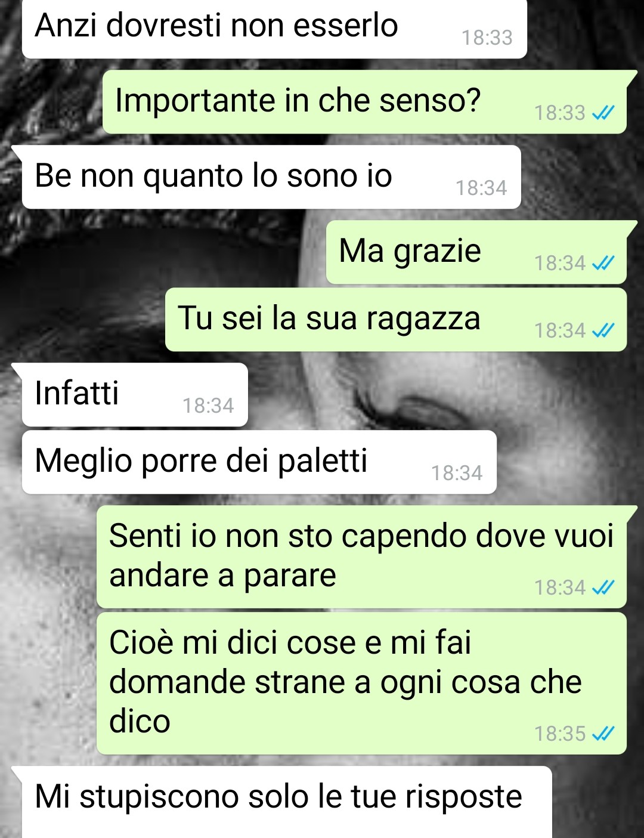
Task: Tap double-check icon on 'Tu sei la sua ragazza'
Action: tap(603, 330)
